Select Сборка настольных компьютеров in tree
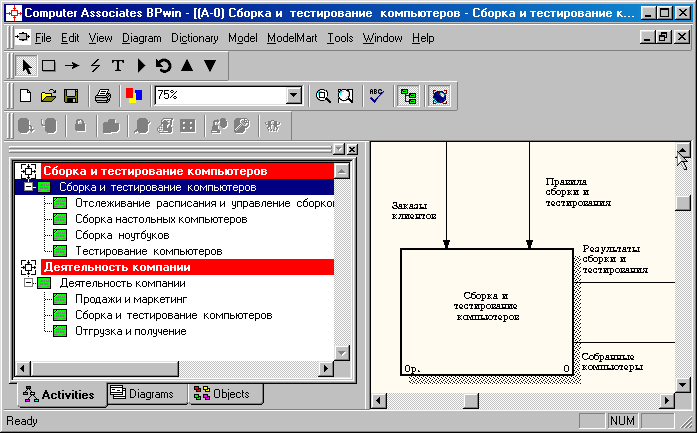 (x=161, y=219)
